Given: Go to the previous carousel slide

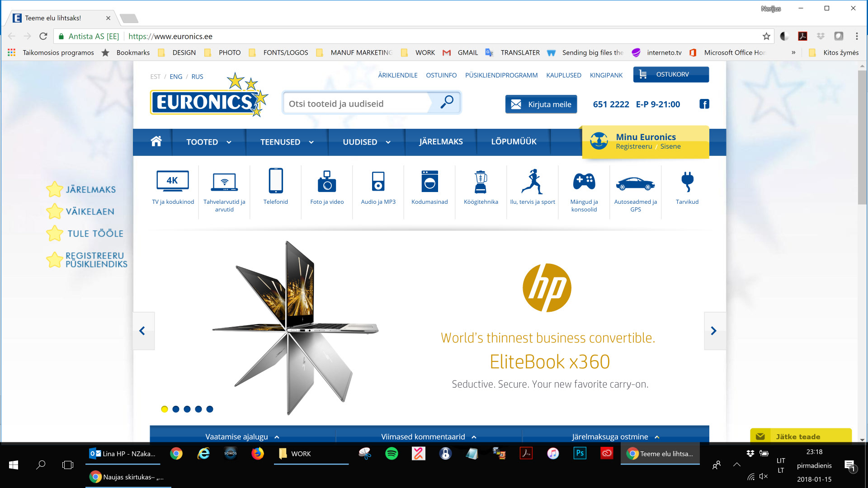Looking at the screenshot, I should 142,331.
